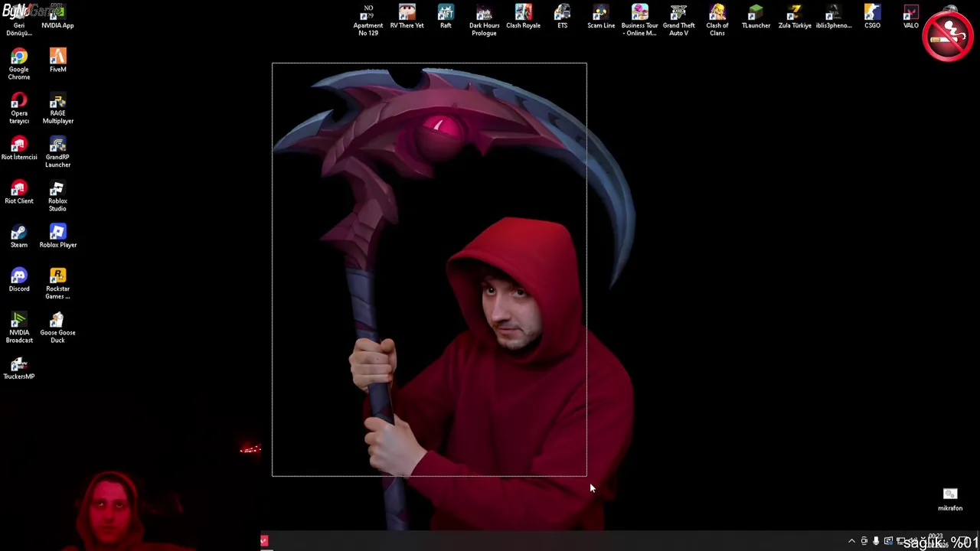Select the Grand Theft Auto V icon

pyautogui.click(x=678, y=20)
